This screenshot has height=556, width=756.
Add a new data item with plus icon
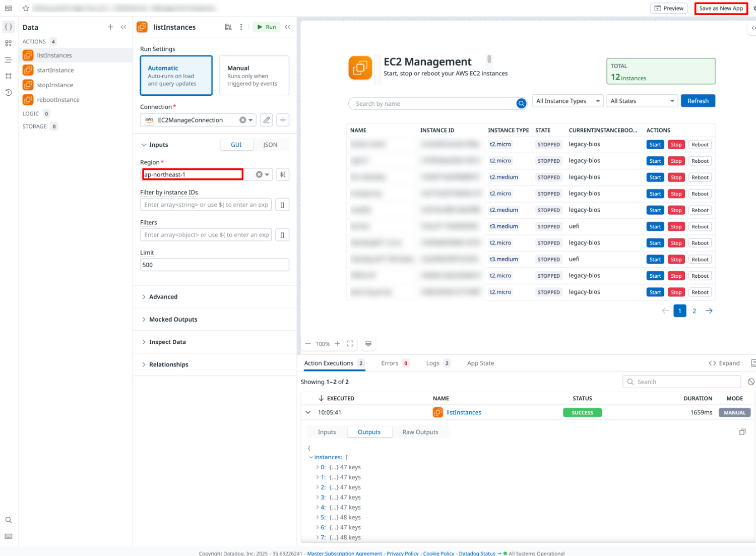click(x=110, y=27)
